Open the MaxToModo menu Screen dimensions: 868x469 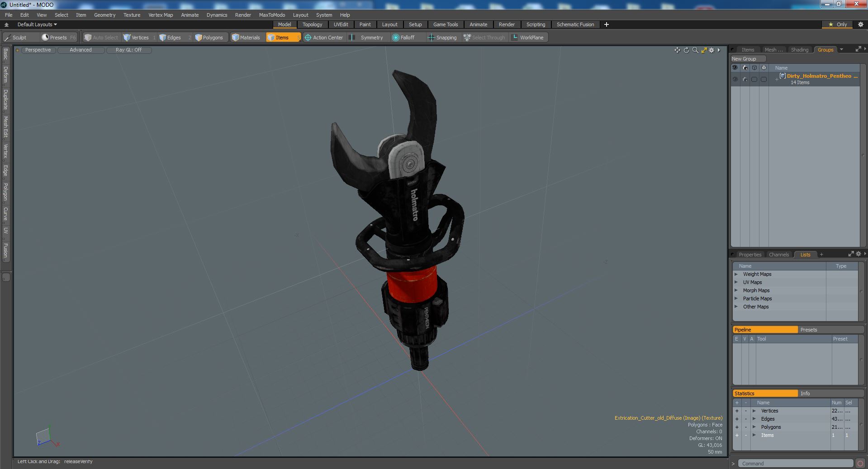pyautogui.click(x=272, y=15)
